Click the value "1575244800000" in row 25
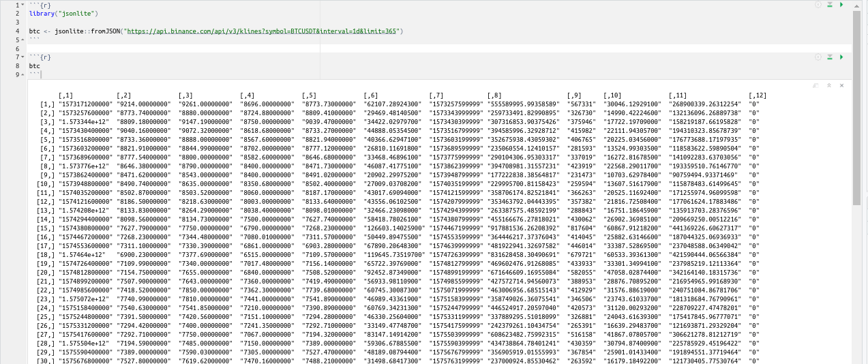The width and height of the screenshot is (868, 364). click(x=85, y=316)
